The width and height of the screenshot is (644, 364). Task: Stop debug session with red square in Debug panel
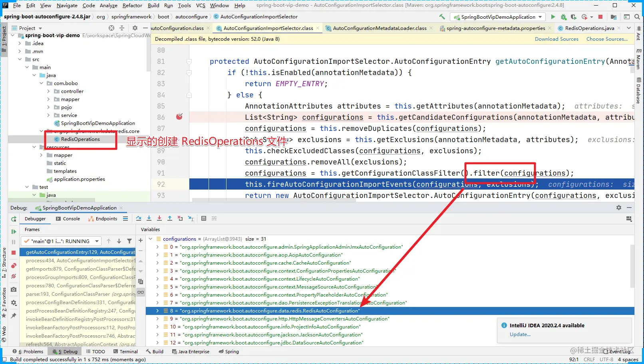[14, 252]
